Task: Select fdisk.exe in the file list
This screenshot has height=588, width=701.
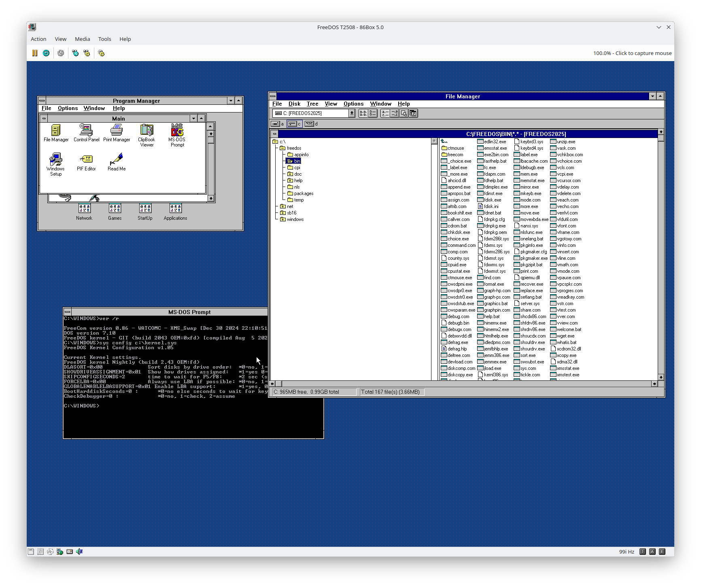Action: pyautogui.click(x=492, y=200)
